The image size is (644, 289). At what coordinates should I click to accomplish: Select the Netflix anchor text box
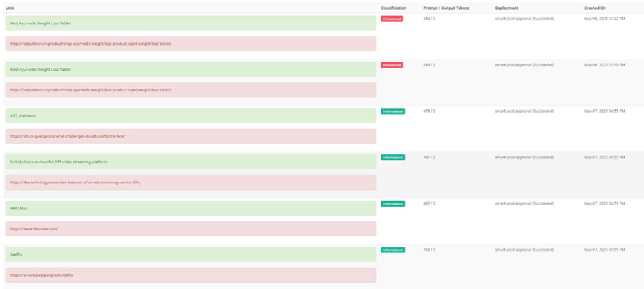coord(191,254)
